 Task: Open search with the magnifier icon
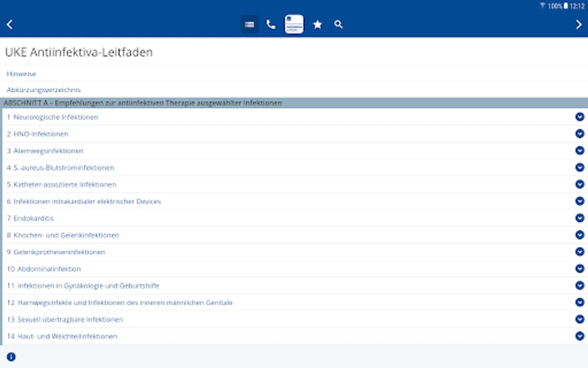pyautogui.click(x=339, y=25)
